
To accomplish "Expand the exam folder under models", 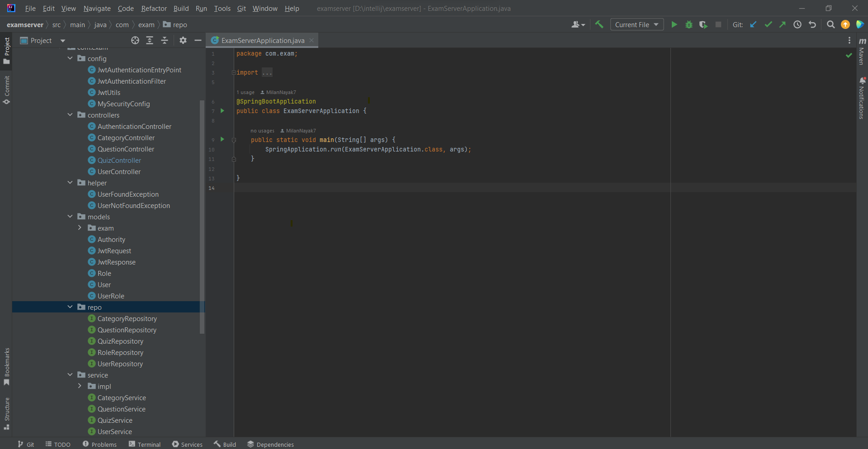I will pos(80,228).
